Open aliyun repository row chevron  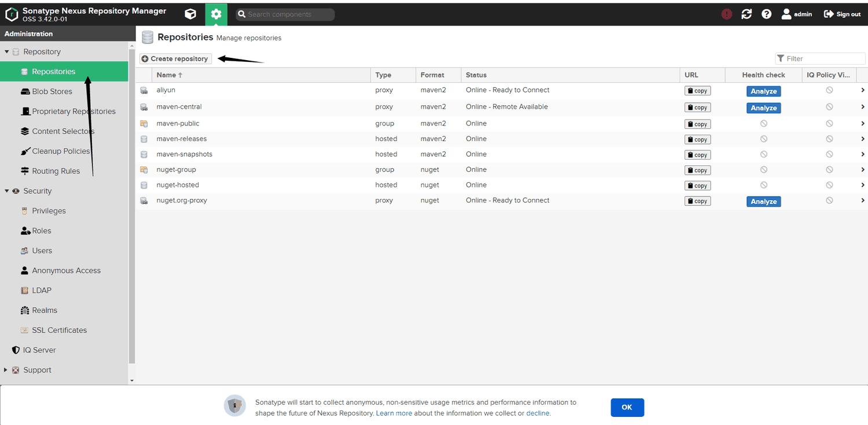point(862,90)
